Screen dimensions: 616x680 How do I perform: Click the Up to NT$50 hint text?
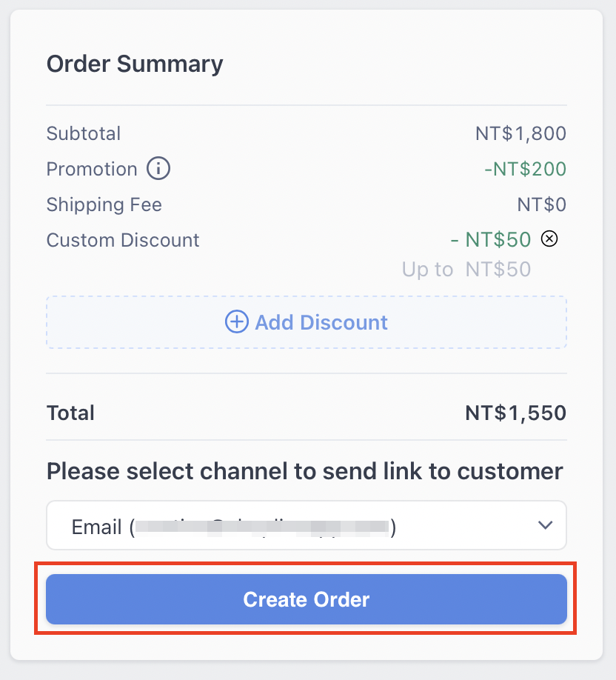coord(466,270)
